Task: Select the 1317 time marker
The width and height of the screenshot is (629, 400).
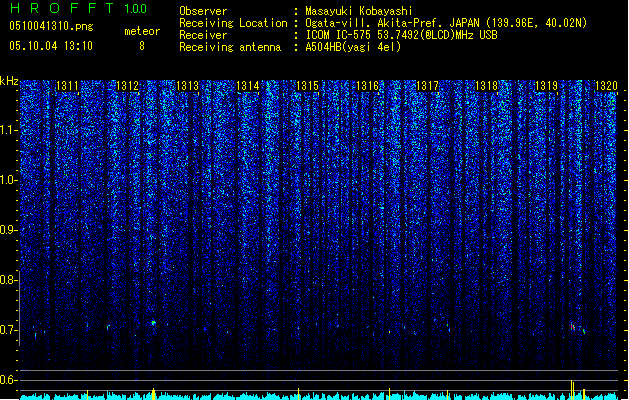Action: [x=428, y=86]
